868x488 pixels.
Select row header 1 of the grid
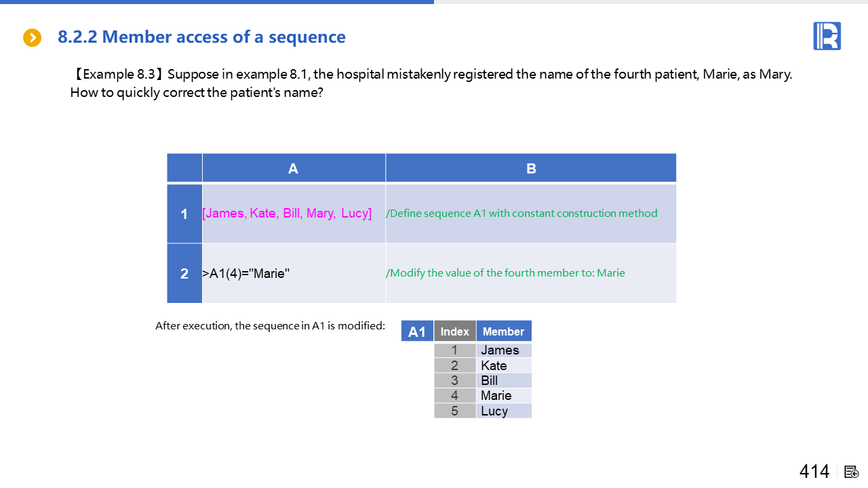pos(184,214)
